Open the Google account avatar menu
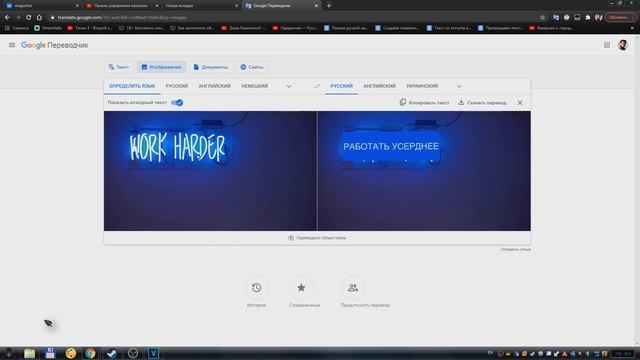Screen dimensions: 640x360 tap(623, 45)
